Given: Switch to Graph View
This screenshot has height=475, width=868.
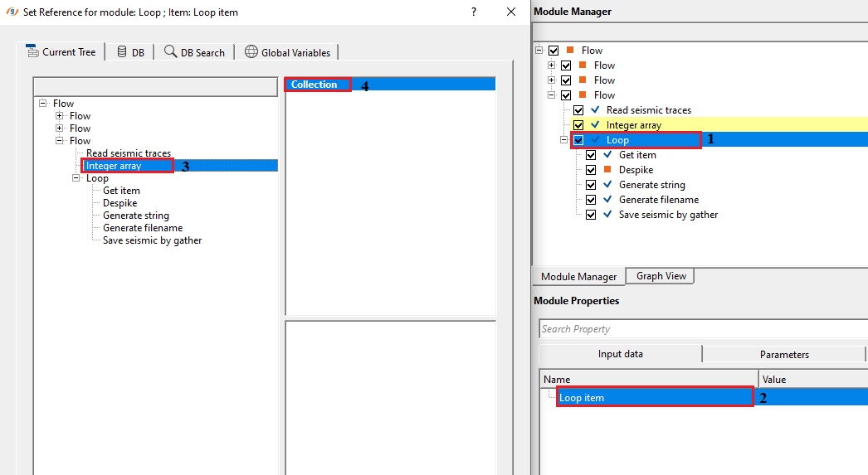Looking at the screenshot, I should [x=661, y=276].
